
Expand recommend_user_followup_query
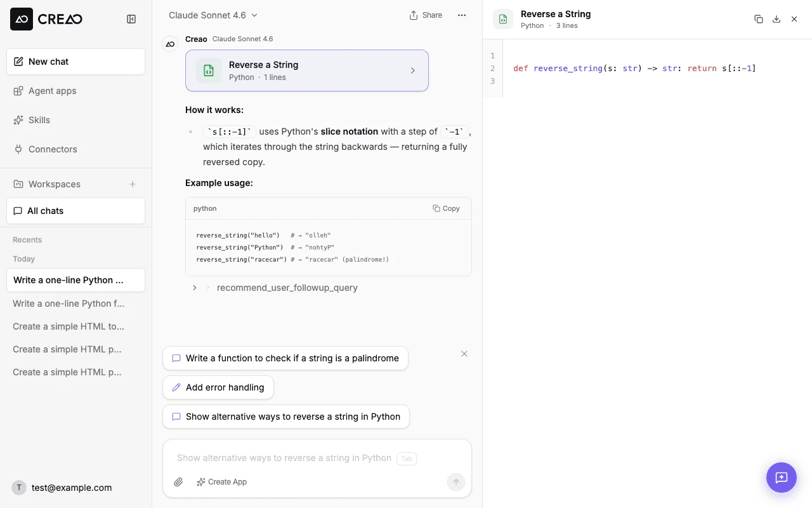(195, 287)
